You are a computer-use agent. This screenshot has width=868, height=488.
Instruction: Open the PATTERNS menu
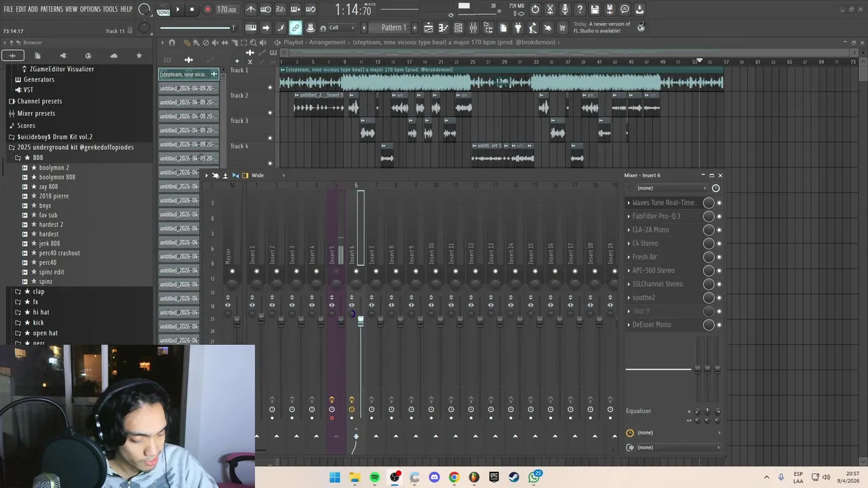(x=52, y=9)
